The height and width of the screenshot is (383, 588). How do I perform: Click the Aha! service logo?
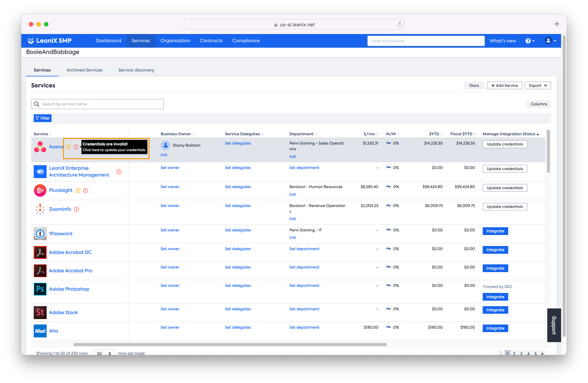[x=40, y=331]
